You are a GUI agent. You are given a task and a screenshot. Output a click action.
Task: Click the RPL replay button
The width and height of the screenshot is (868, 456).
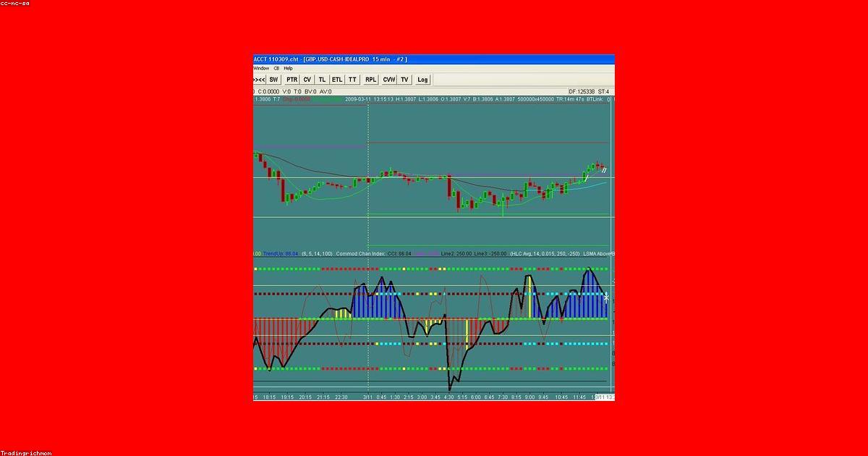click(370, 80)
